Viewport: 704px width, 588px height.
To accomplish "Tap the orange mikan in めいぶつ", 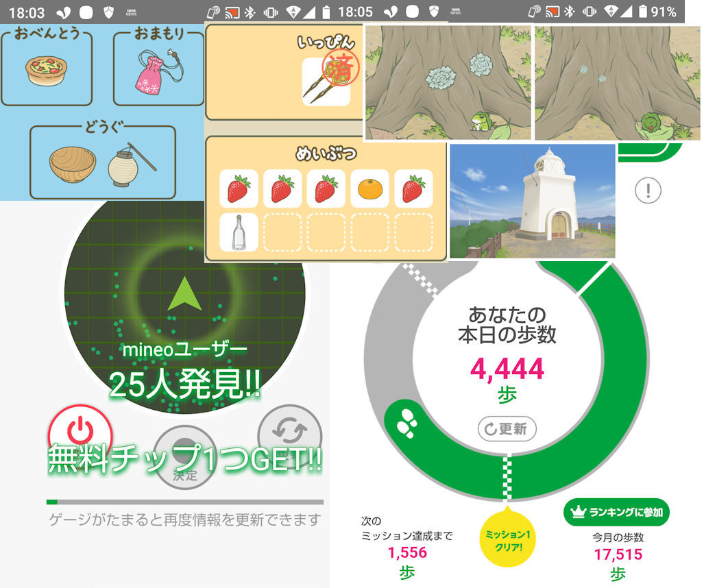I will pos(369,188).
